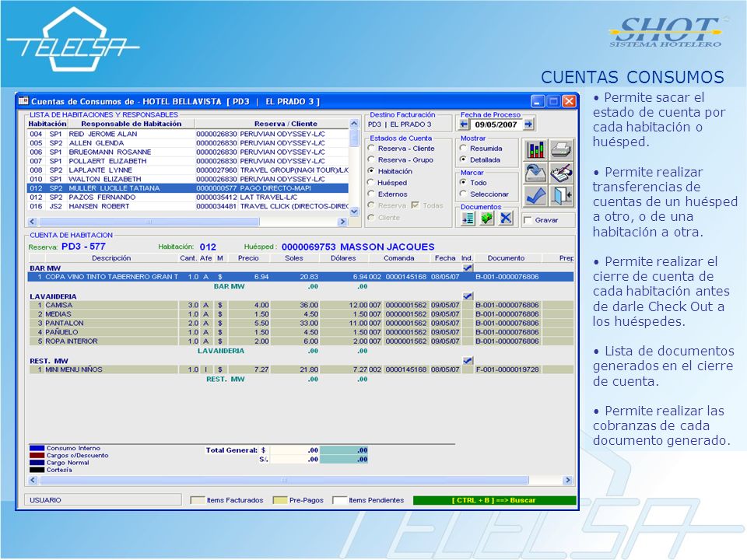Select room 016 HANSEN ROBERT row
Viewport: 747px width, 560px height.
188,206
